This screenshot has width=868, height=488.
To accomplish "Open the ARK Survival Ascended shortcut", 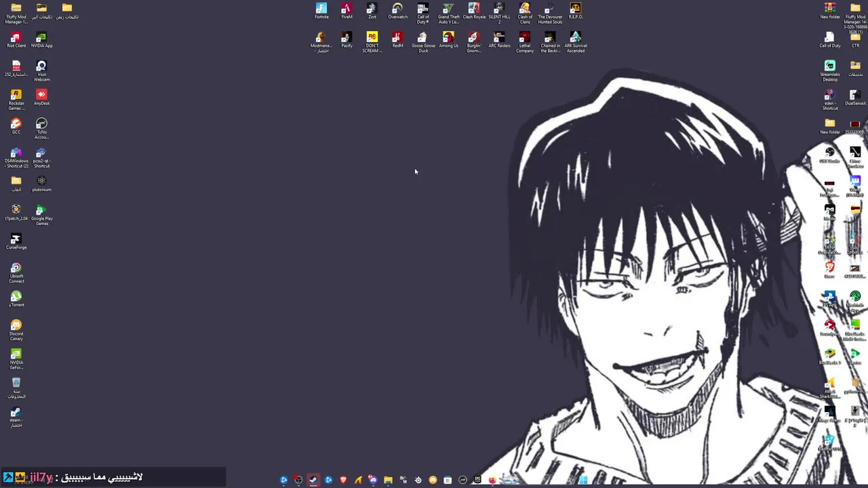I will click(x=575, y=42).
